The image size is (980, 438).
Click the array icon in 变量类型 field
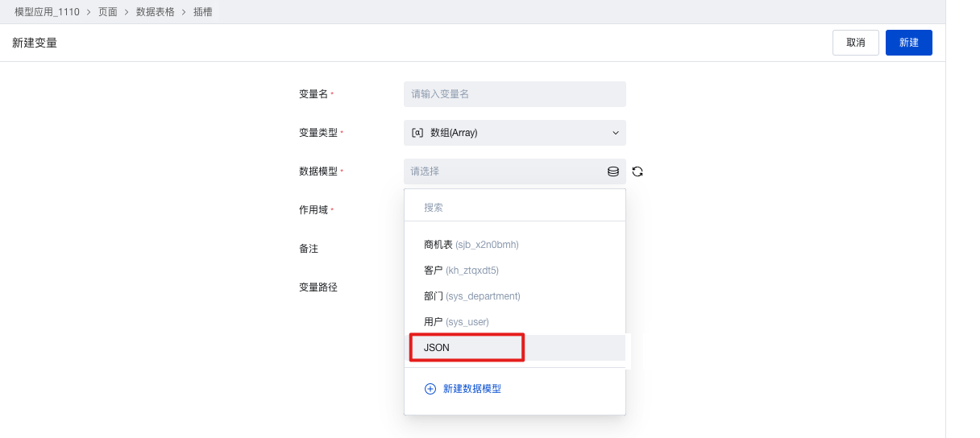click(x=417, y=133)
